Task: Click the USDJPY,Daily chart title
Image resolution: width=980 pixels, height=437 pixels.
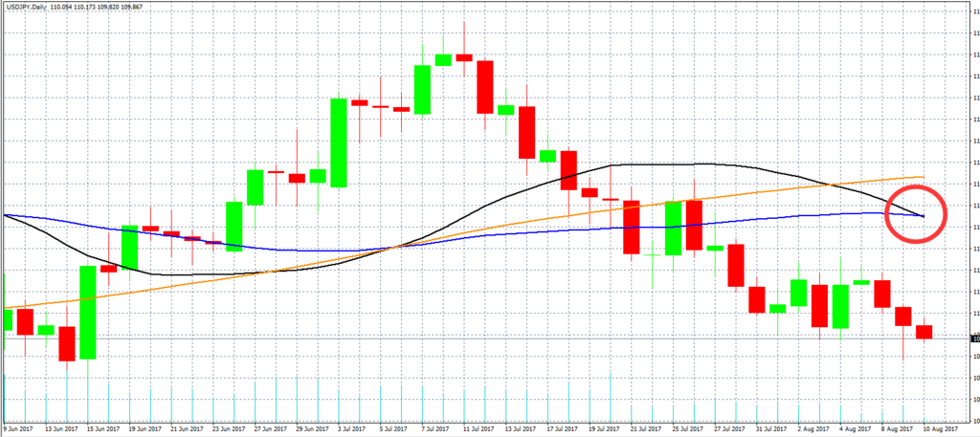Action: 26,7
